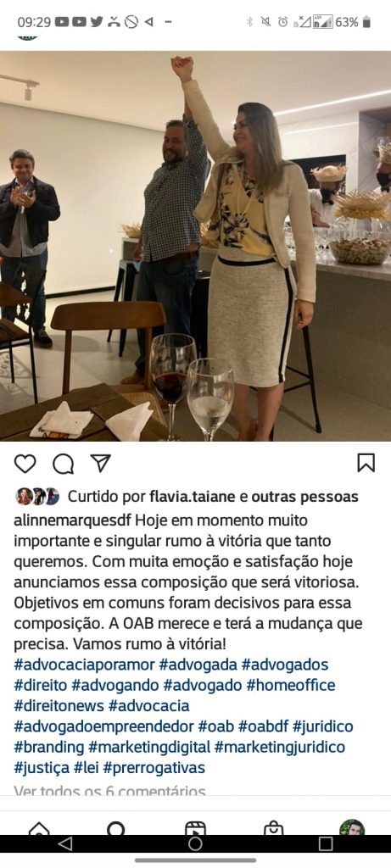The width and height of the screenshot is (391, 868).
Task: Open #advocaciaporamor hashtag
Action: click(x=84, y=665)
